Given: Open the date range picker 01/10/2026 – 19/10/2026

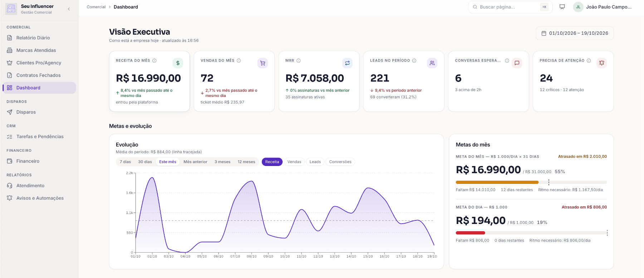Looking at the screenshot, I should (575, 33).
